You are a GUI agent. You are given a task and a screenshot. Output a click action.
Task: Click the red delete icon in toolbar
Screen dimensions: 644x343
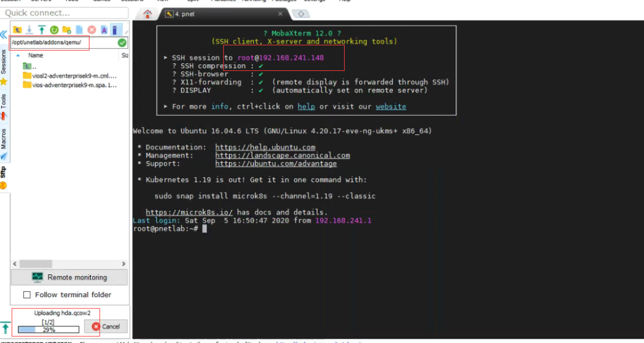tap(92, 30)
